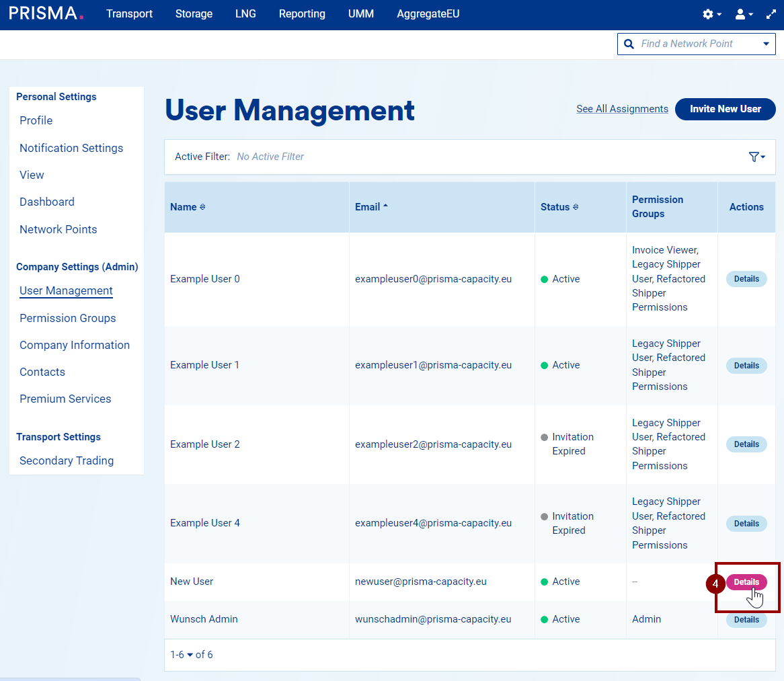Open See All Assignments link
The width and height of the screenshot is (784, 681).
(622, 109)
